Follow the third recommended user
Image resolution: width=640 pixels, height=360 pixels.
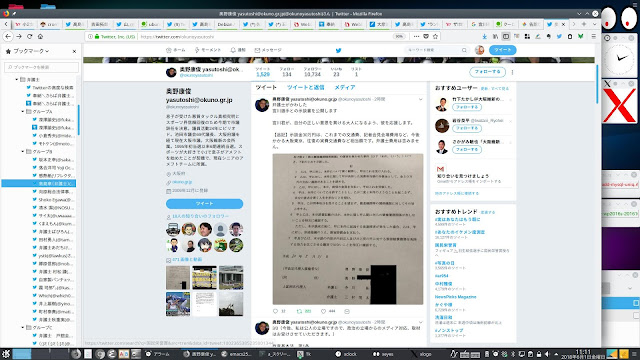[x=467, y=150]
